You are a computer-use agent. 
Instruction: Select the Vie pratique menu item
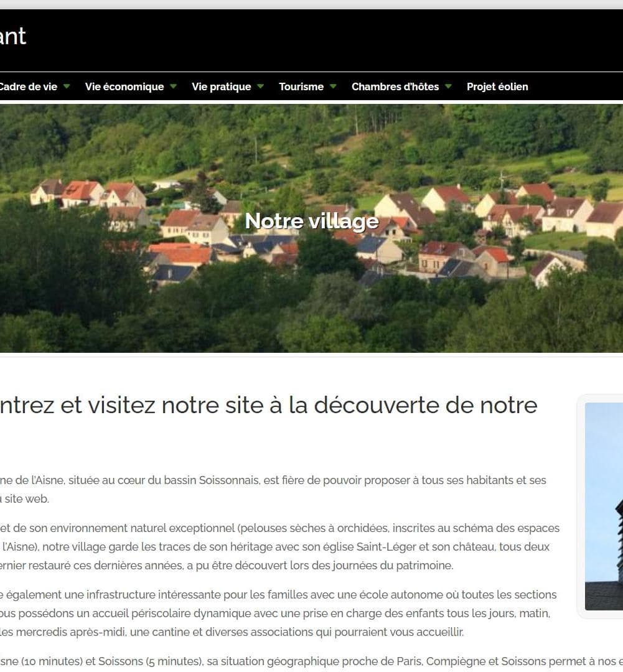(221, 86)
